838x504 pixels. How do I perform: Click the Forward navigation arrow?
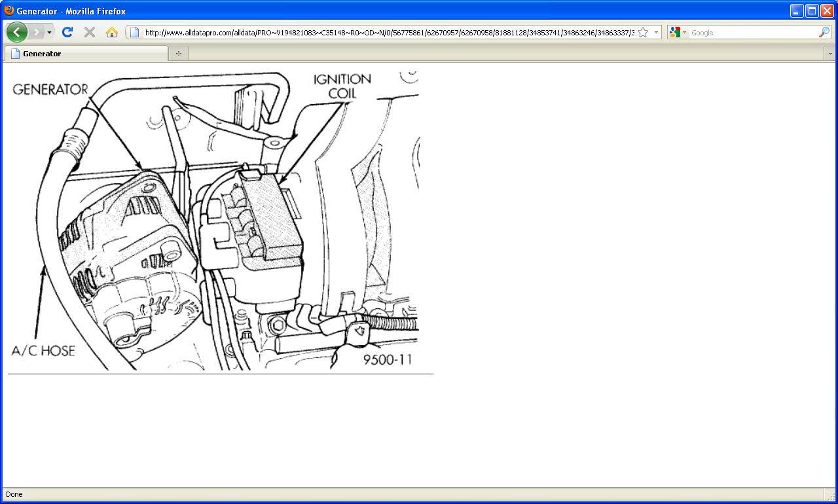tap(36, 32)
